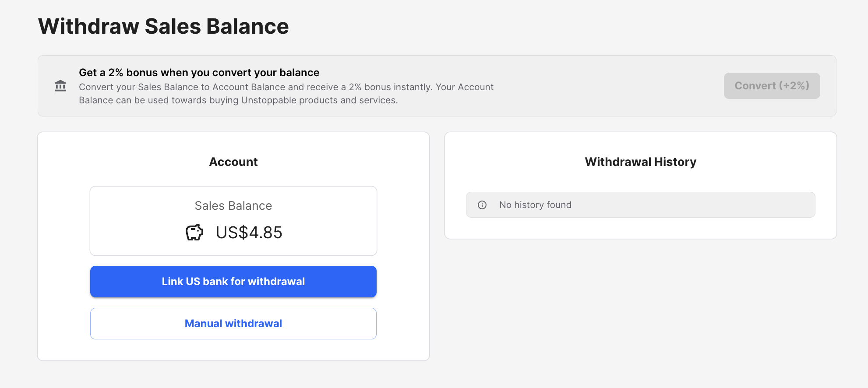Click the bank building icon in bonus banner
Viewport: 868px width, 388px height.
click(x=60, y=86)
